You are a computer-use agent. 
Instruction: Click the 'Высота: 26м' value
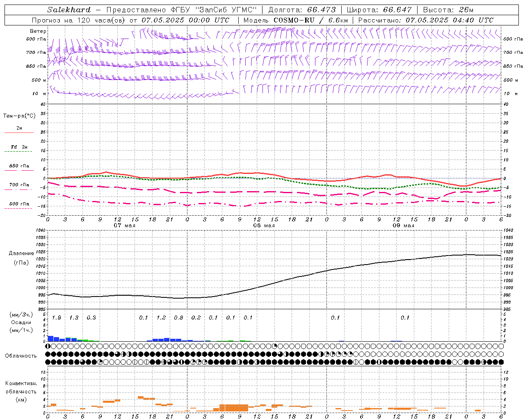[x=448, y=10]
